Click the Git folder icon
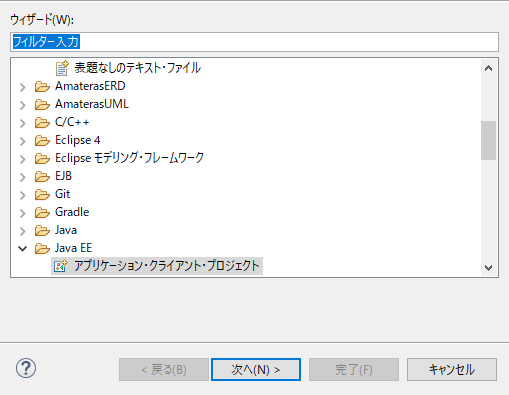The image size is (509, 395). 42,194
